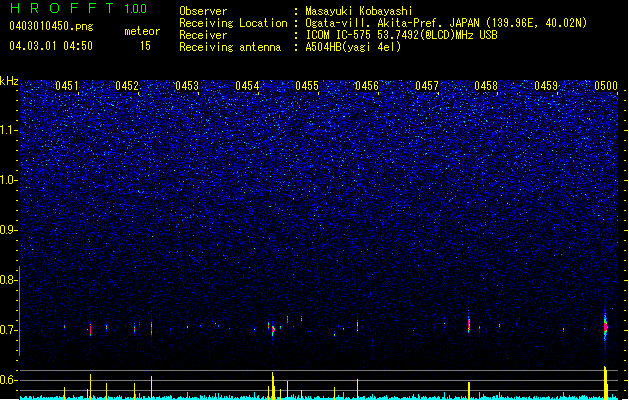The width and height of the screenshot is (629, 400).
Task: Click the 0457 time marker
Action: [x=427, y=86]
